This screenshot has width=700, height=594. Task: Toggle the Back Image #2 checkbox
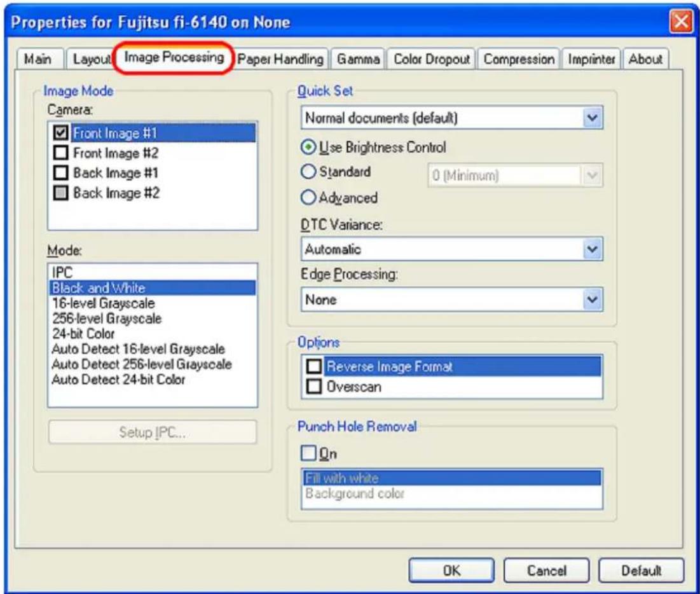[x=60, y=193]
